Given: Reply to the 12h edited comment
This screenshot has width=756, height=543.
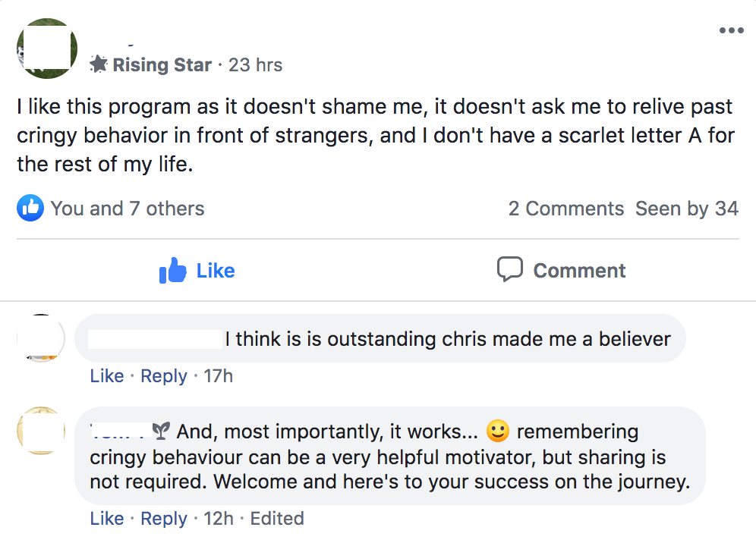Looking at the screenshot, I should pos(163,519).
